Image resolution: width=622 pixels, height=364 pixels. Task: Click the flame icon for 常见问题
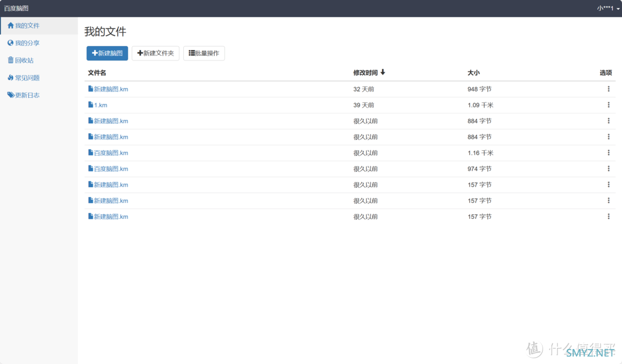coord(10,78)
